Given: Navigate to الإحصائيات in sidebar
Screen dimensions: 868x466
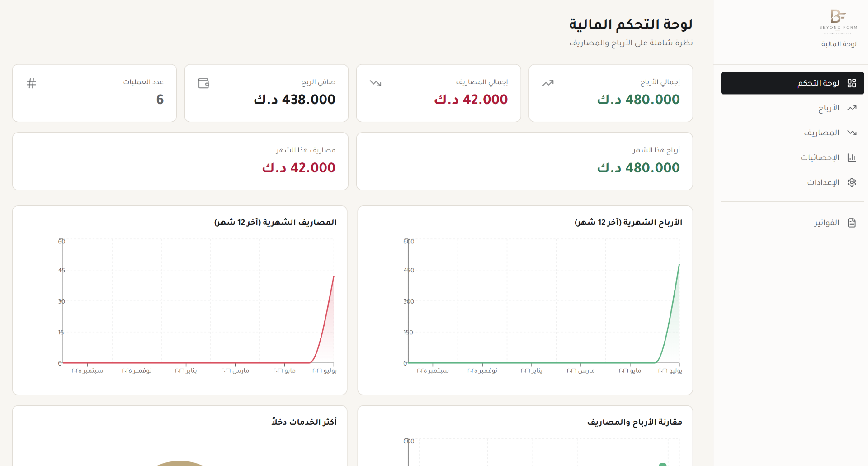Looking at the screenshot, I should point(793,157).
